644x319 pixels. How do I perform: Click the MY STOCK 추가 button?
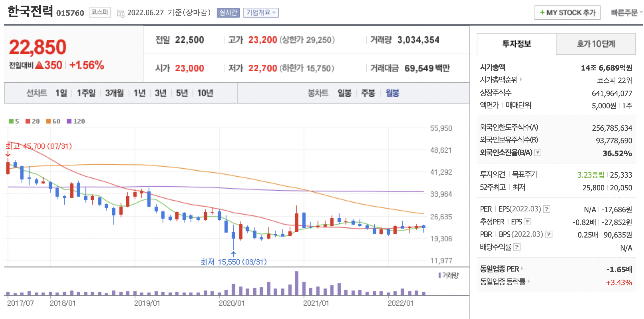point(567,13)
